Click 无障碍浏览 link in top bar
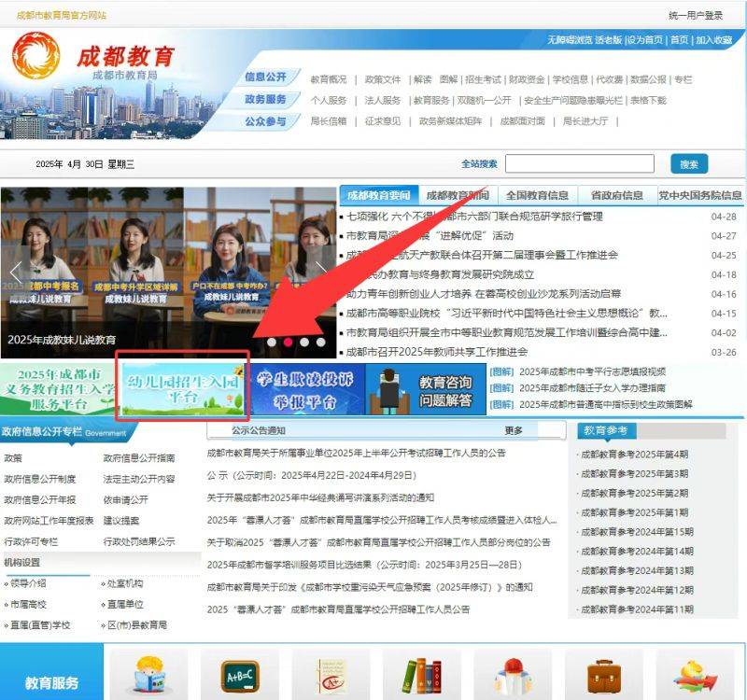Viewport: 747px width, 700px height. coord(570,40)
